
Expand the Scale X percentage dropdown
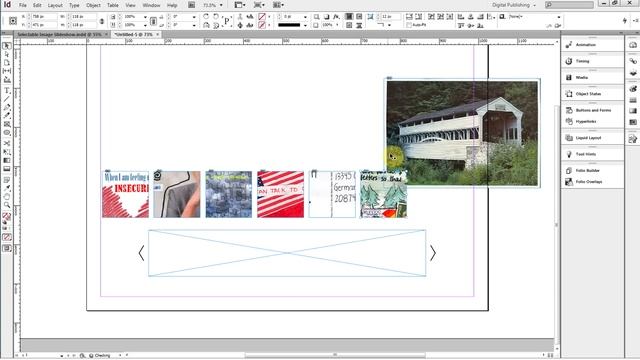(x=145, y=17)
